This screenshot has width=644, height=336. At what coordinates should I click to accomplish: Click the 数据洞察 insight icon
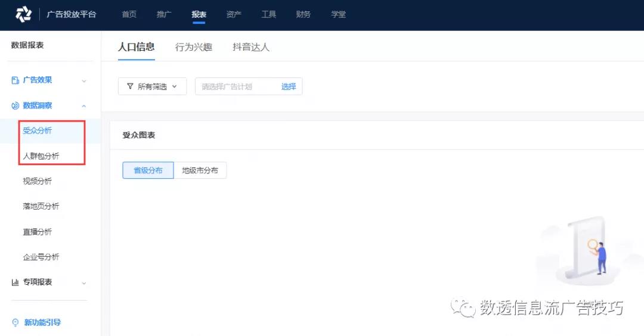pyautogui.click(x=15, y=106)
